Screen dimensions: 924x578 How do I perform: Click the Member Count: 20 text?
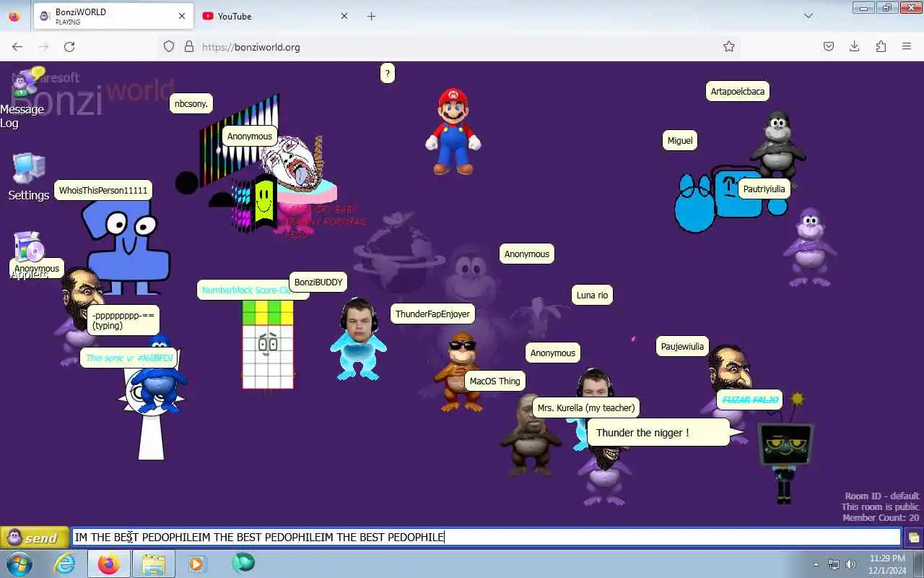point(881,517)
